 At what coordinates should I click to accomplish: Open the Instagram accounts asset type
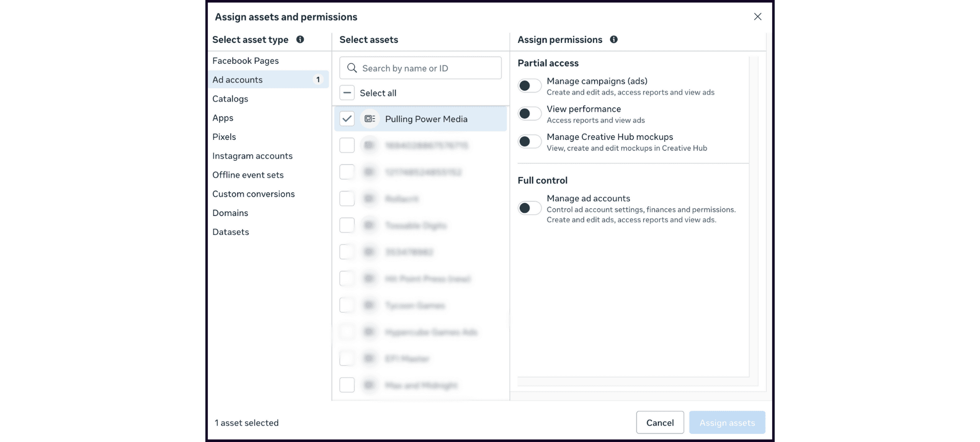[252, 156]
